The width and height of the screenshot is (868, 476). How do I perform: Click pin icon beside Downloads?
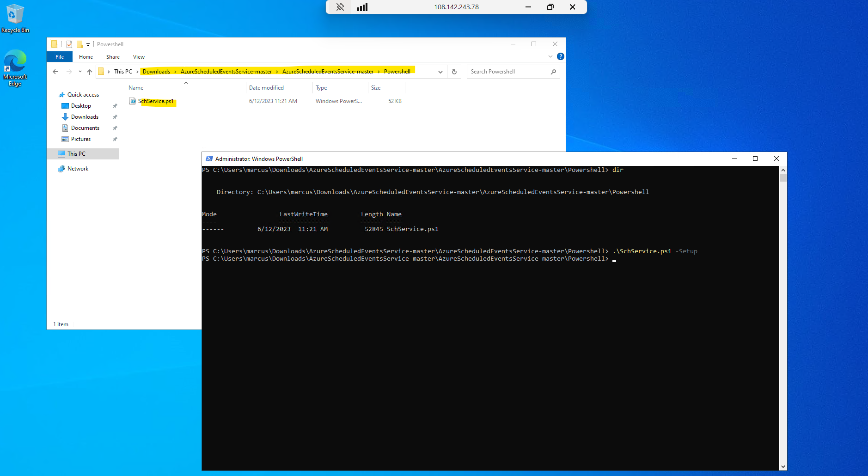click(115, 117)
